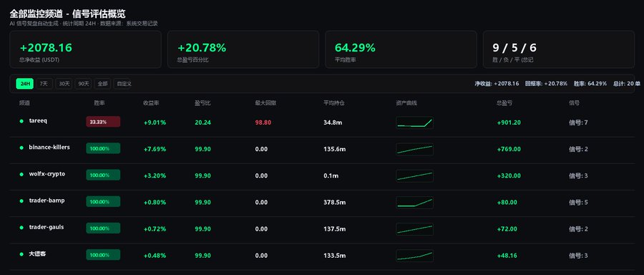This screenshot has width=644, height=275.
Task: Select the 24H time range tab
Action: [x=24, y=84]
